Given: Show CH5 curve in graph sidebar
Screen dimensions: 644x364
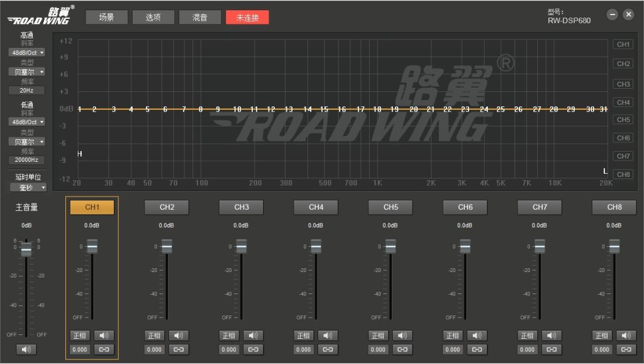Looking at the screenshot, I should click(x=623, y=120).
